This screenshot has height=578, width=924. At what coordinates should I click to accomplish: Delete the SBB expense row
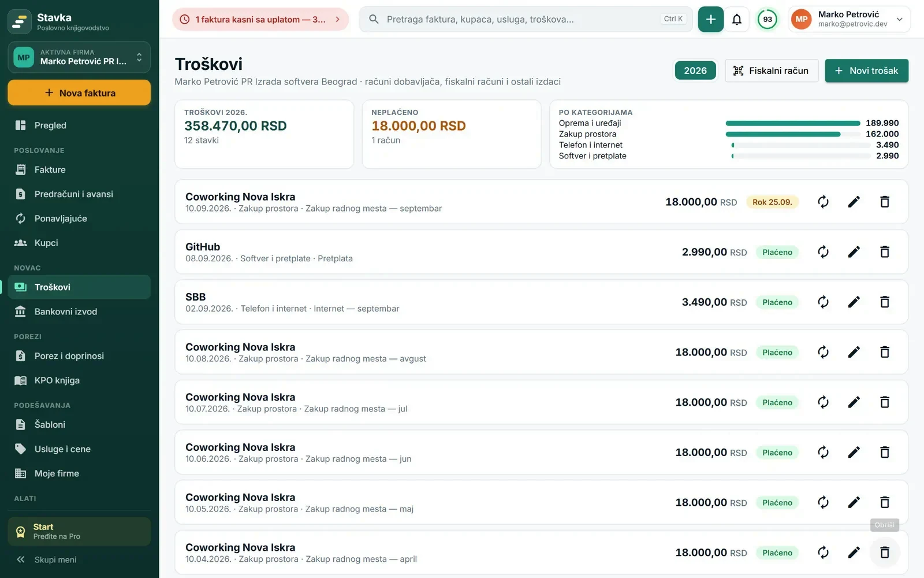click(x=884, y=302)
